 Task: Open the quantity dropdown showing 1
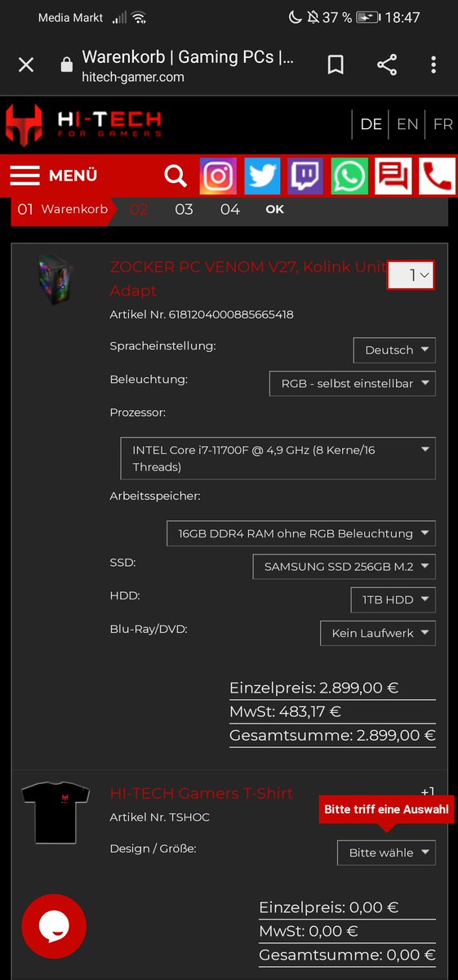411,275
